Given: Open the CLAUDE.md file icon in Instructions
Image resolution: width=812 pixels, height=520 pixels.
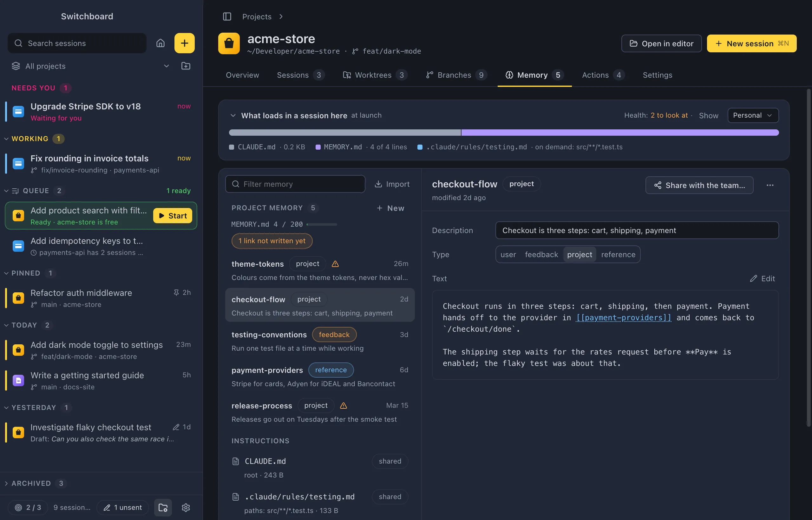Looking at the screenshot, I should point(236,461).
